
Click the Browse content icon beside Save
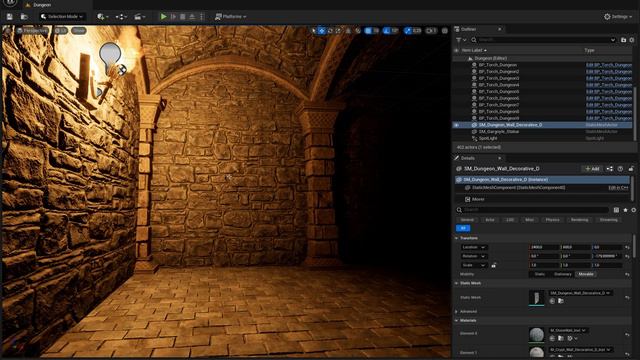coord(24,17)
